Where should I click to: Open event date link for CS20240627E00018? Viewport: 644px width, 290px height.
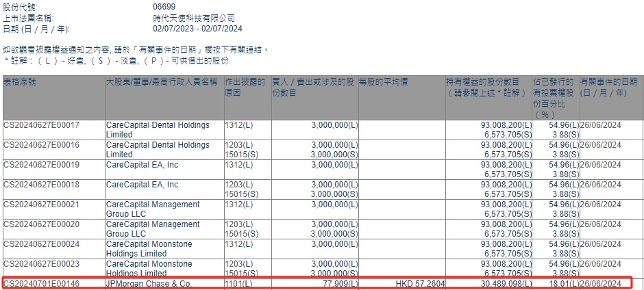(601, 185)
